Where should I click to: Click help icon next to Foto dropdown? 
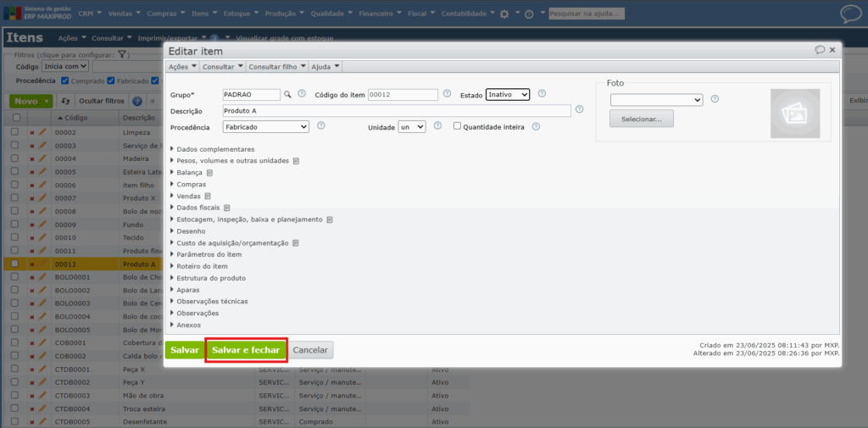point(715,99)
